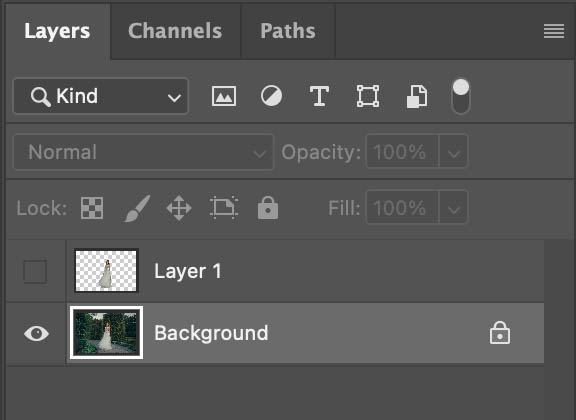
Task: Filter for pixel layers icon
Action: click(224, 96)
